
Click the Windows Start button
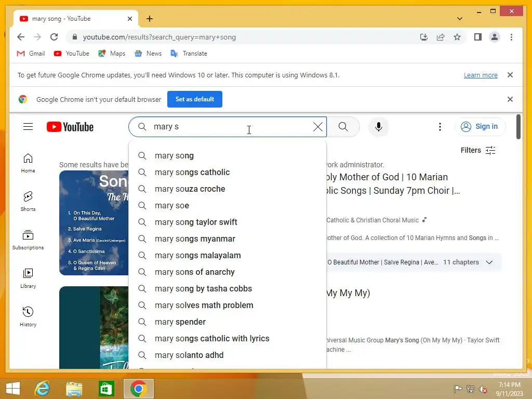tap(13, 388)
